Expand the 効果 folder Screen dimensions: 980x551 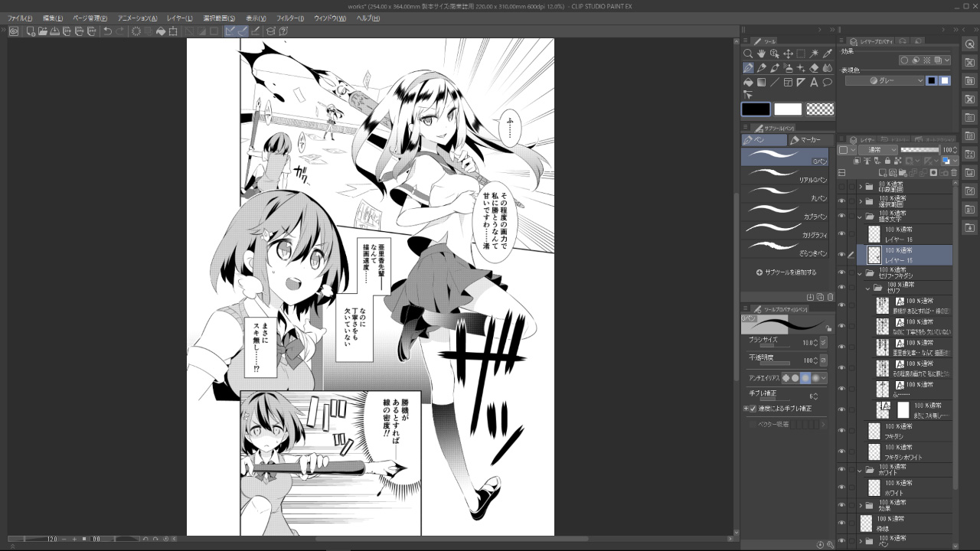(x=860, y=506)
